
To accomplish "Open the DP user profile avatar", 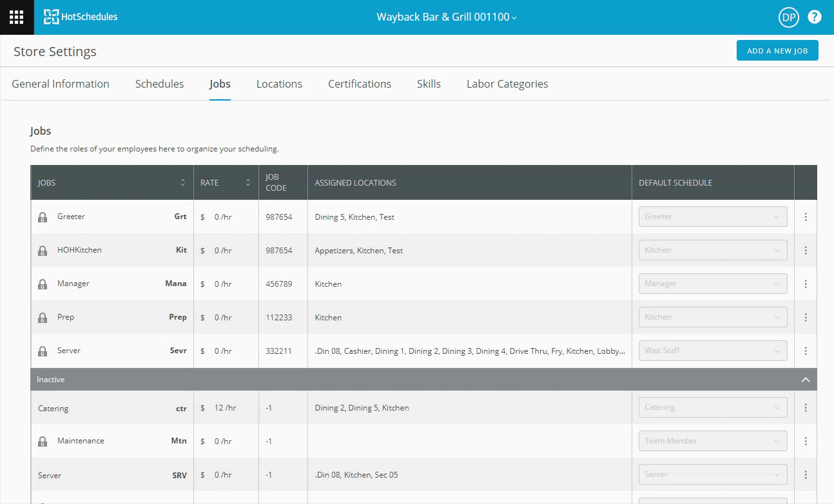I will (788, 17).
